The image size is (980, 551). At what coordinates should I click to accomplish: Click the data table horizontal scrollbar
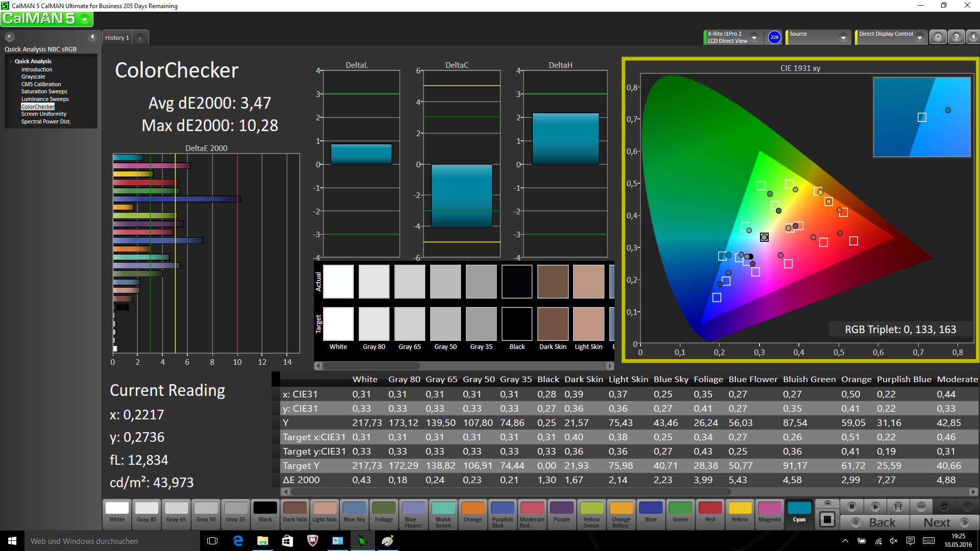tap(510, 492)
